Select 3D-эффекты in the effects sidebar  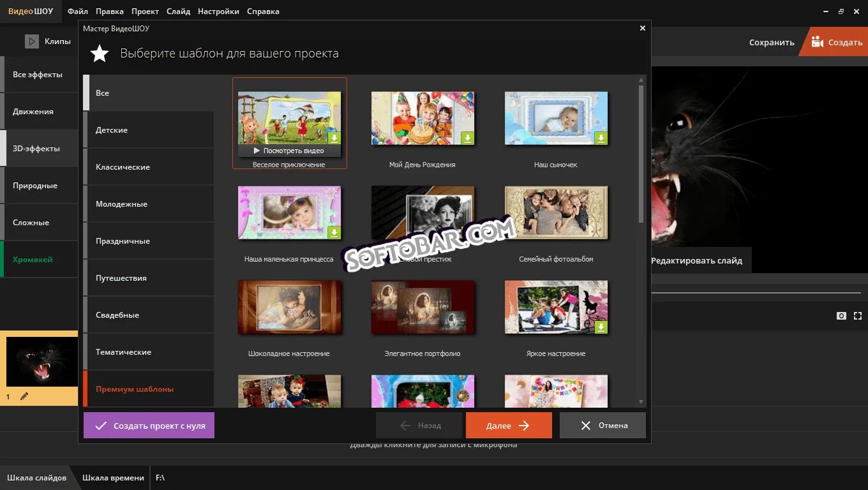(39, 149)
